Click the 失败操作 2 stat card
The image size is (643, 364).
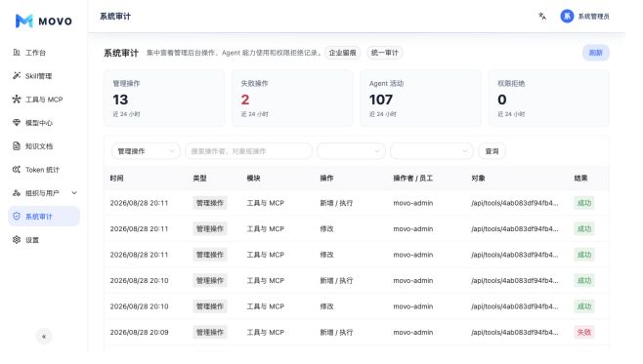[x=292, y=98]
